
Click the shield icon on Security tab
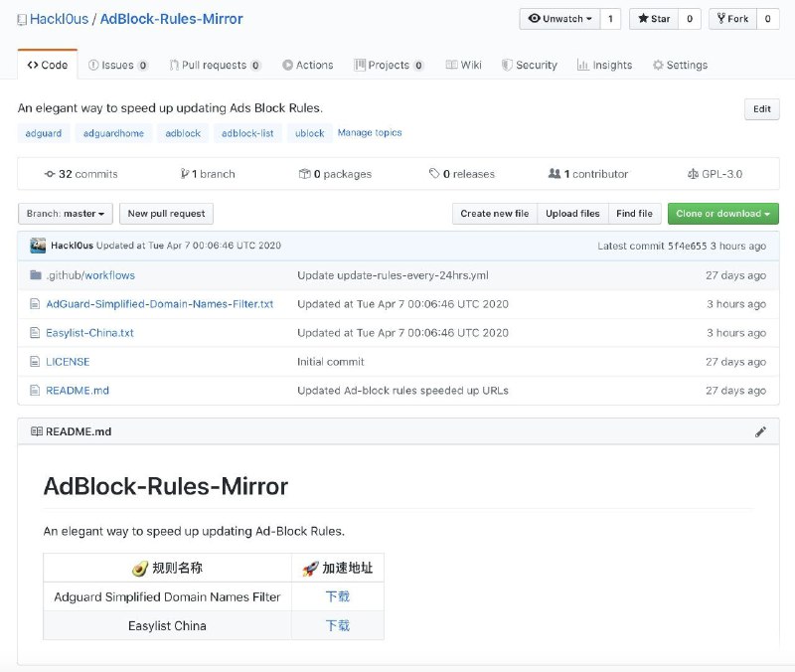(x=507, y=65)
